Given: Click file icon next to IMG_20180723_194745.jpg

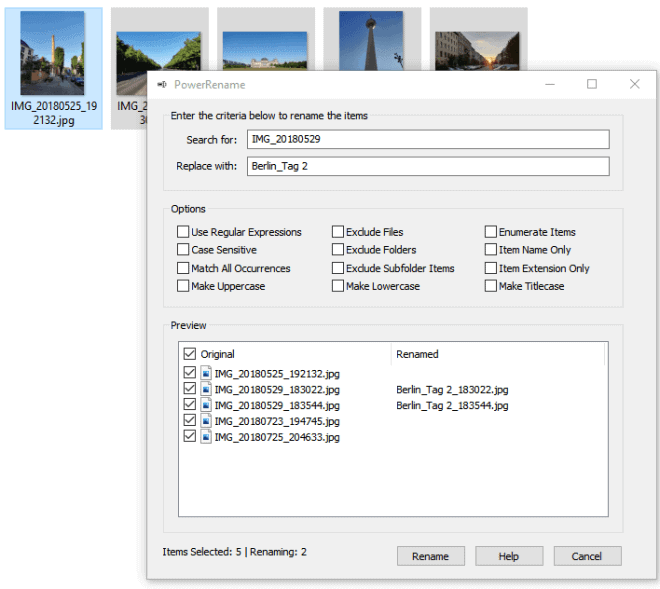Looking at the screenshot, I should [206, 421].
